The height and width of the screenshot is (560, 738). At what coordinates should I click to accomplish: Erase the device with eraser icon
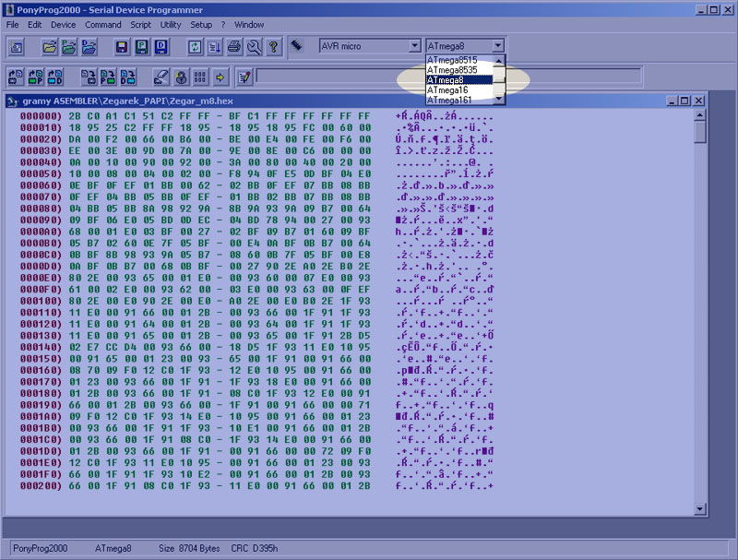pos(161,77)
